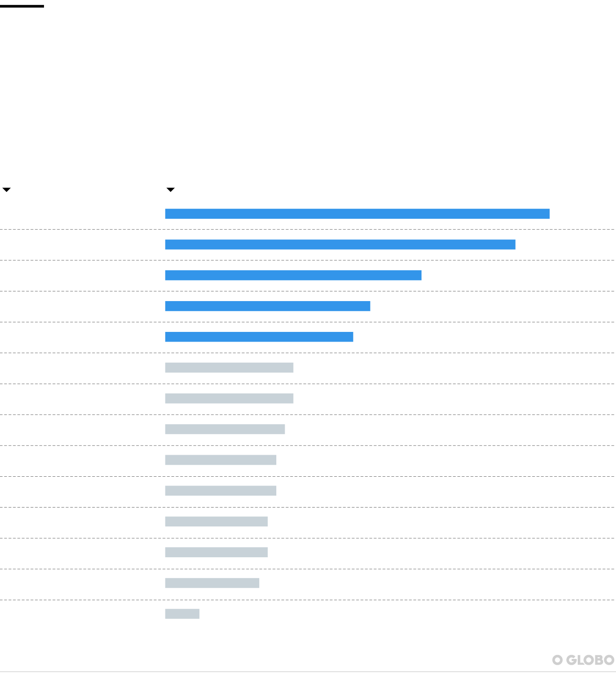Select the second blue bar from the top
Image resolution: width=616 pixels, height=677 pixels.
340,245
